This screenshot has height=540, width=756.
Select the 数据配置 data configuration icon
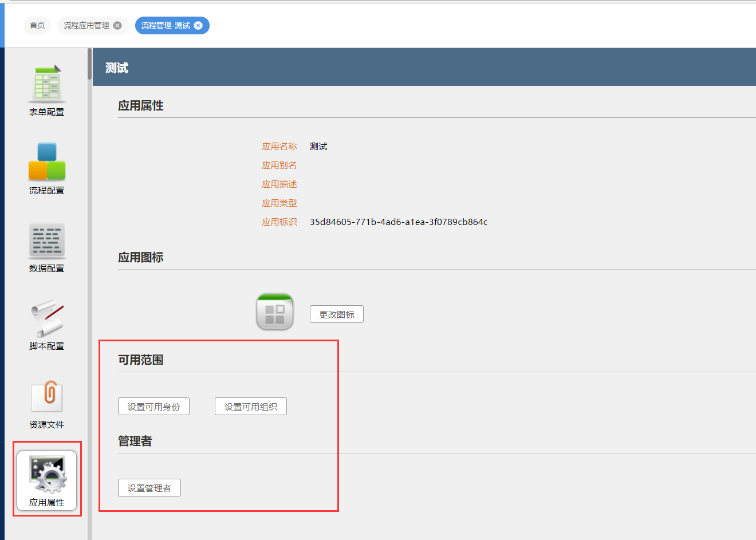[x=47, y=241]
